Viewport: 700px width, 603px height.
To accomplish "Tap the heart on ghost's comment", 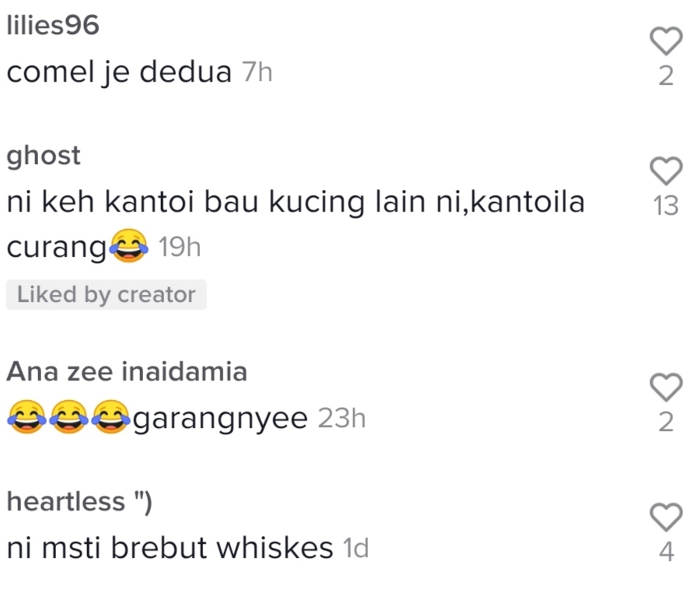I will (x=666, y=170).
